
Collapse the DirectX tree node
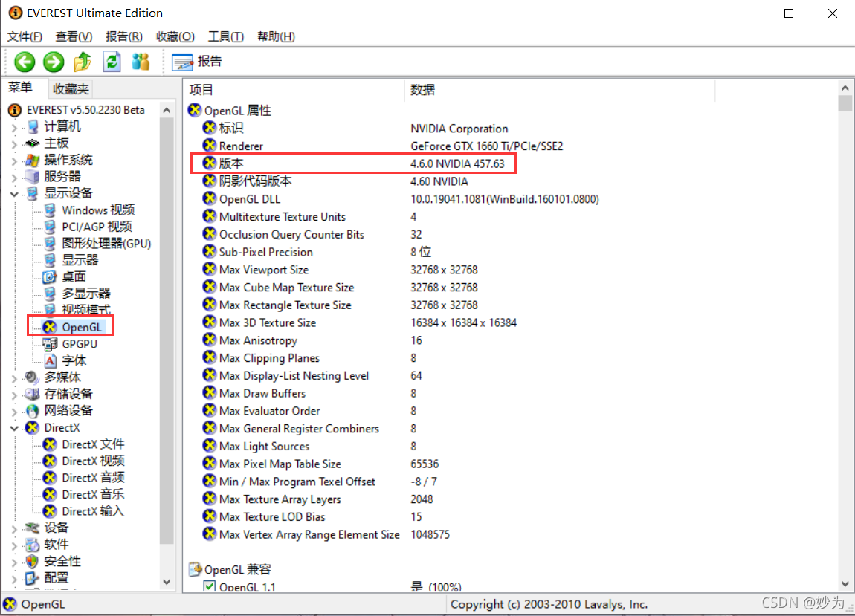tap(14, 429)
